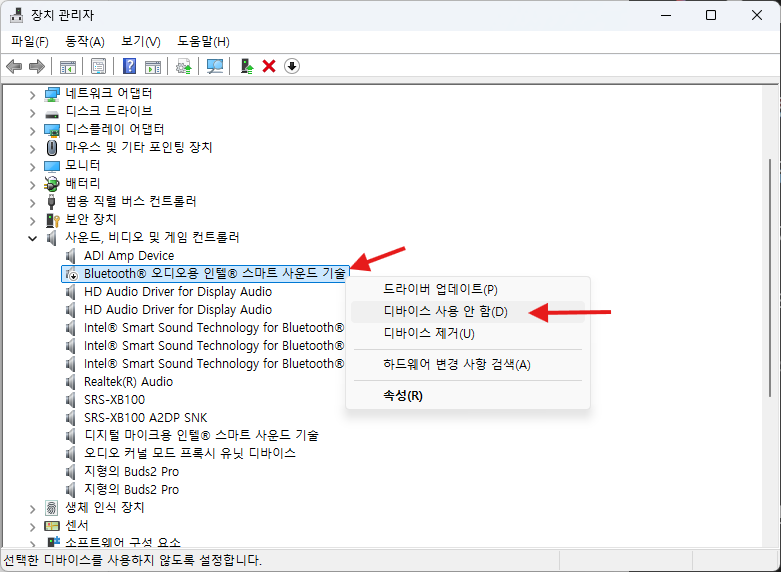Expand the 디스크 드라이브 category
This screenshot has height=572, width=781.
coord(32,112)
